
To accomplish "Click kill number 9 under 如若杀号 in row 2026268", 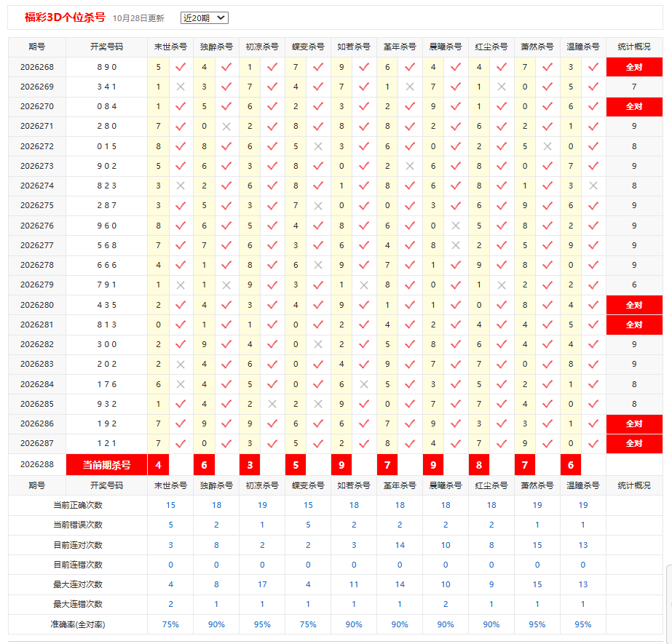I will click(x=341, y=67).
